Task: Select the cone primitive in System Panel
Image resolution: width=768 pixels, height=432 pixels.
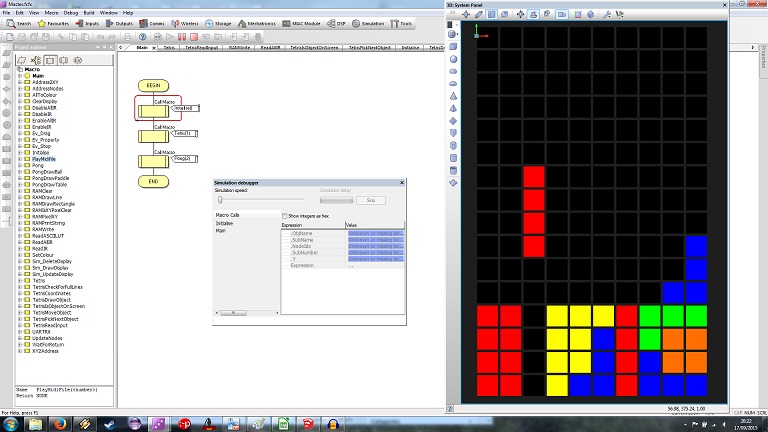Action: tap(453, 96)
